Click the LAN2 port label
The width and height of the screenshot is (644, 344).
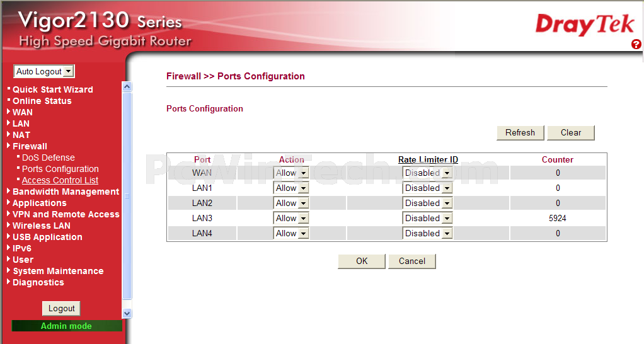202,204
